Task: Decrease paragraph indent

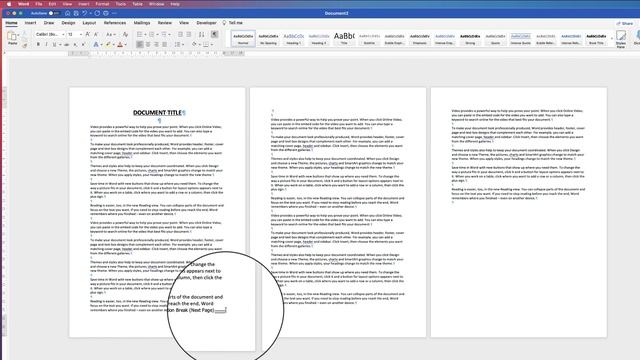Action: 180,34
